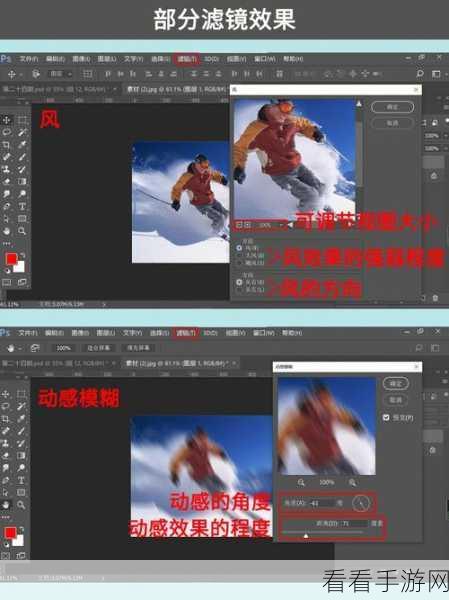The height and width of the screenshot is (600, 449).
Task: Select the Type tool in the Wind screenshot
Action: (x=22, y=206)
